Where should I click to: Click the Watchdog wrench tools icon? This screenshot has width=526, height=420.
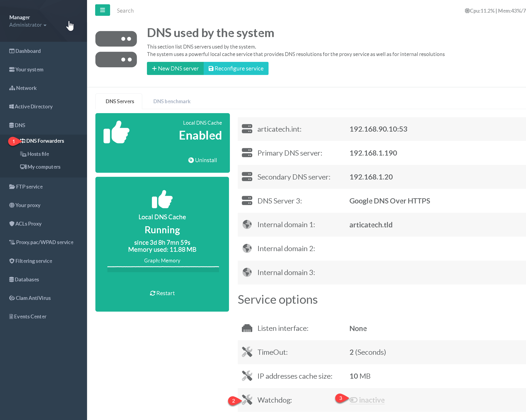[x=247, y=400]
